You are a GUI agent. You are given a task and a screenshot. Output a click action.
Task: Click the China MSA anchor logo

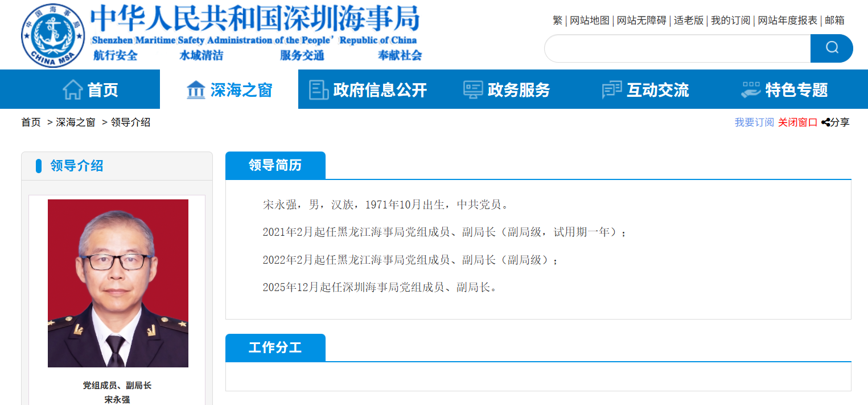[x=52, y=35]
